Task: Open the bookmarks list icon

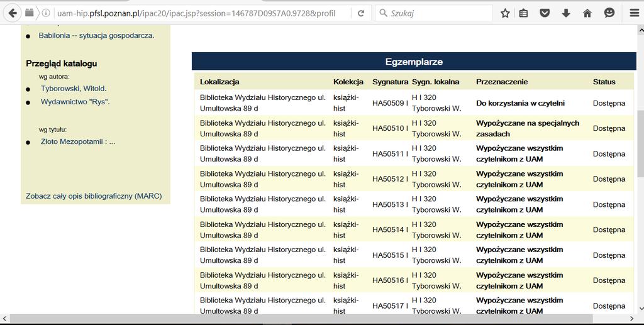Action: (x=524, y=13)
